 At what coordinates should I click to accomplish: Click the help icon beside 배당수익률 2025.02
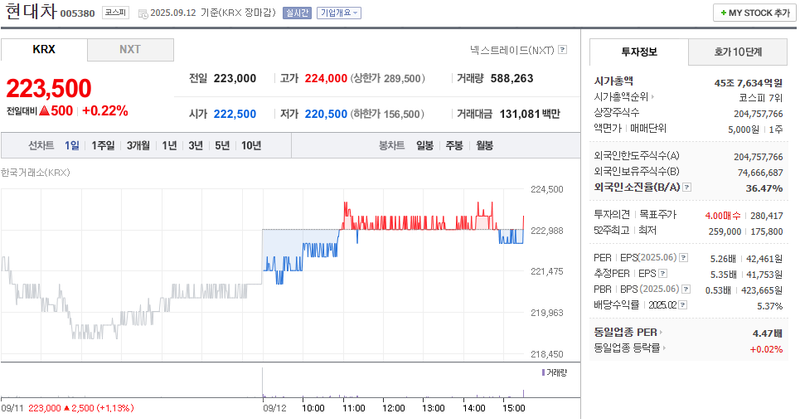click(x=683, y=305)
